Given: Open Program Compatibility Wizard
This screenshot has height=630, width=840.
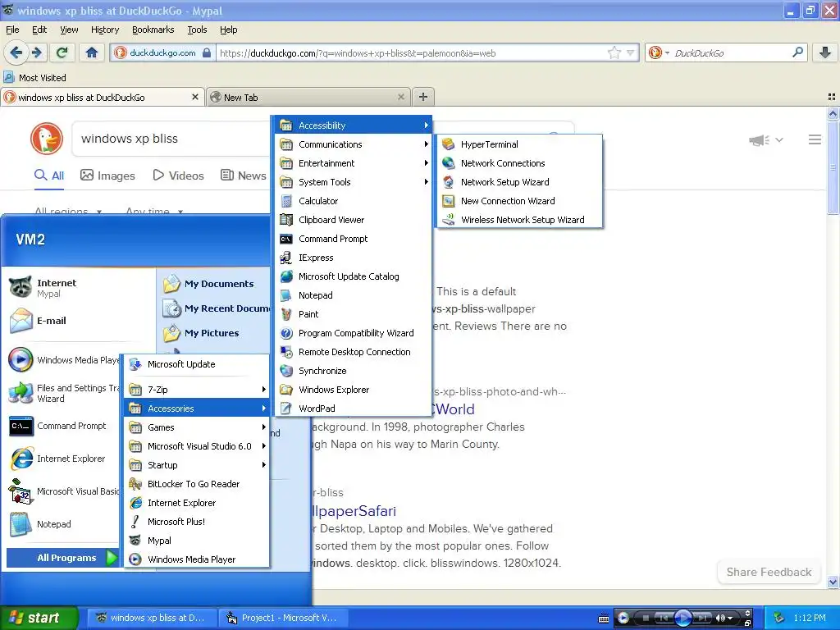Looking at the screenshot, I should coord(354,333).
